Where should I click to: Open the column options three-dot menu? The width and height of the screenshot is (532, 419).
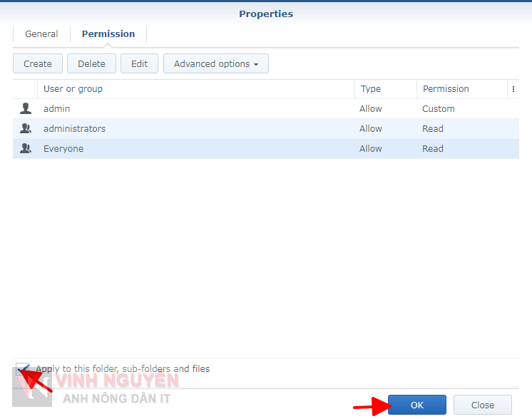(x=513, y=89)
